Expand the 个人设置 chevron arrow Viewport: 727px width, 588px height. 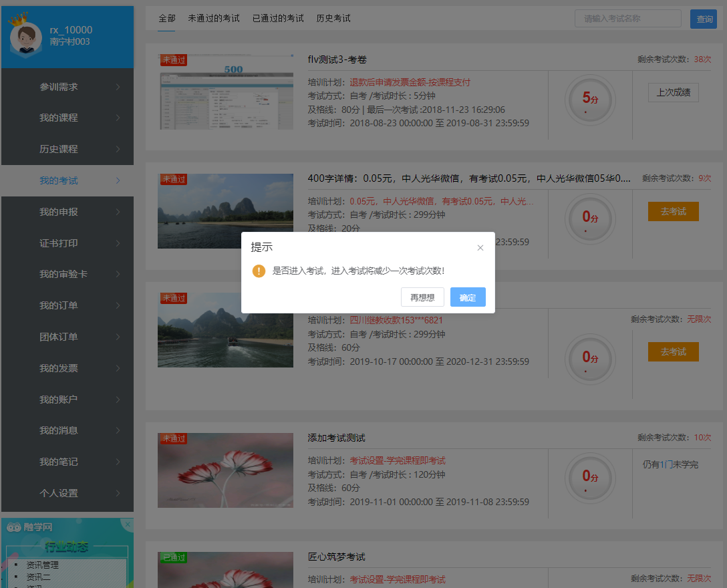point(118,493)
